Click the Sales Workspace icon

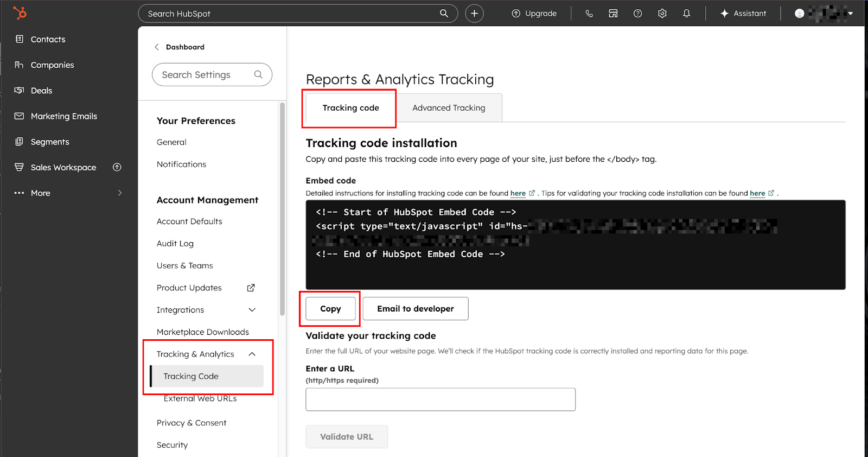20,167
